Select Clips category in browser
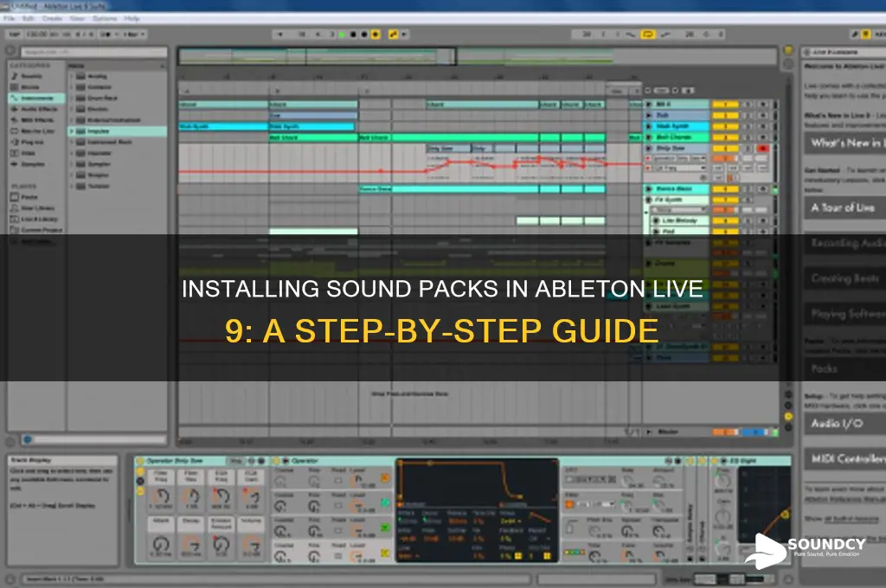Screen dimensions: 886x588 coord(29,153)
